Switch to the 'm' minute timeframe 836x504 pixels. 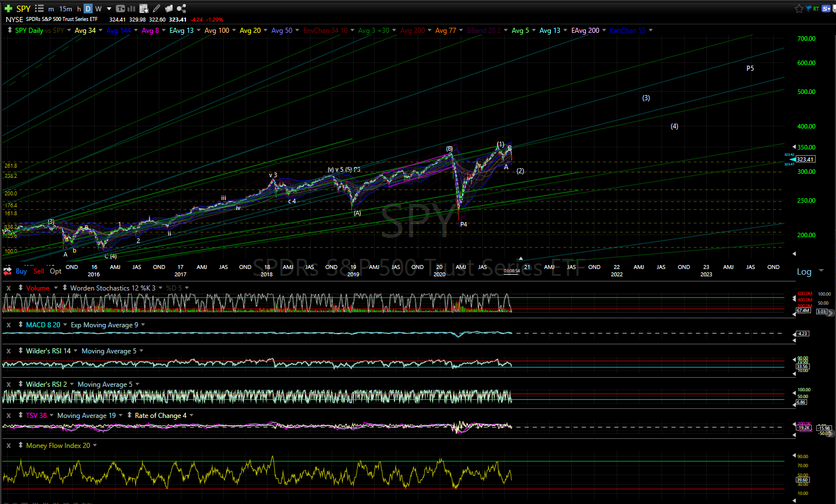pyautogui.click(x=51, y=8)
